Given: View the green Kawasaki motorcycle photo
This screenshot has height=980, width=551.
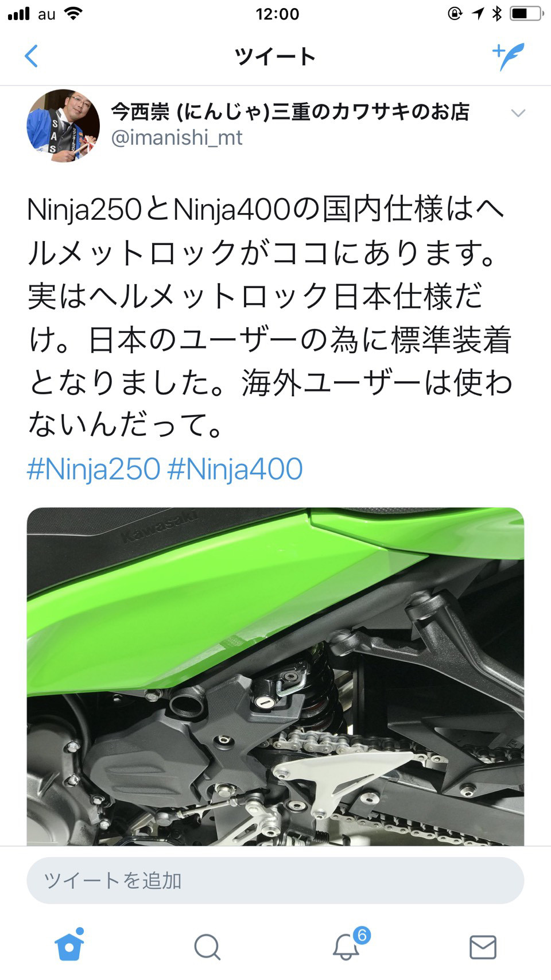Looking at the screenshot, I should 275,676.
